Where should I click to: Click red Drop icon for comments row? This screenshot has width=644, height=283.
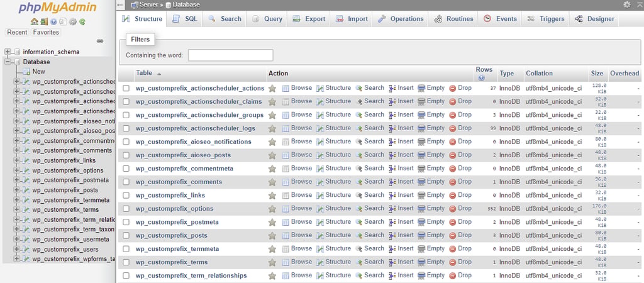tap(453, 182)
